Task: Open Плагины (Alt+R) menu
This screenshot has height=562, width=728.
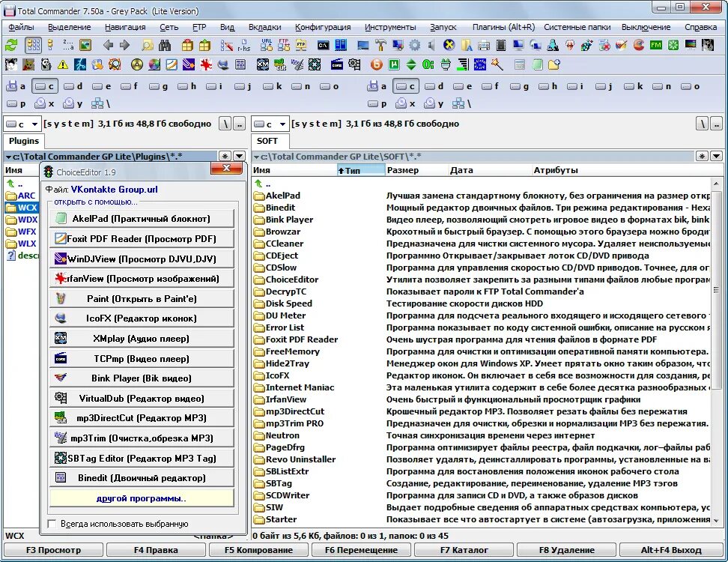Action: coord(503,27)
